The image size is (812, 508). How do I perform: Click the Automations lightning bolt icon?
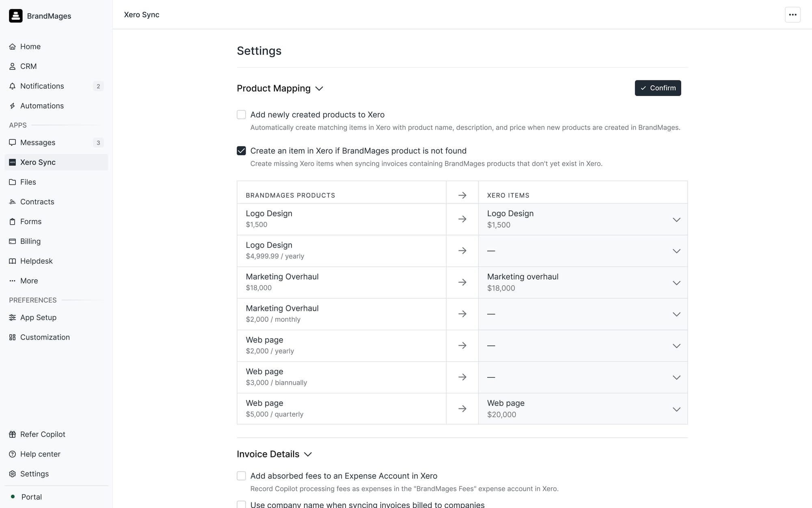13,106
